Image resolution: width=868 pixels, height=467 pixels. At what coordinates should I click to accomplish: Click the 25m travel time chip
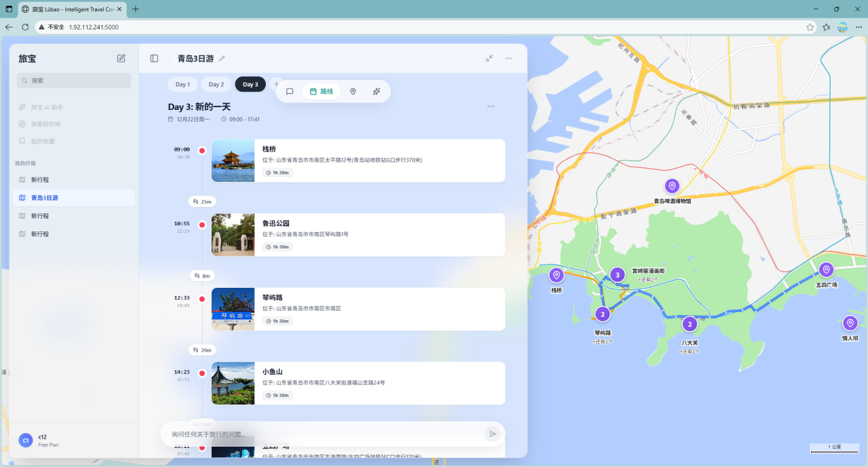point(202,202)
